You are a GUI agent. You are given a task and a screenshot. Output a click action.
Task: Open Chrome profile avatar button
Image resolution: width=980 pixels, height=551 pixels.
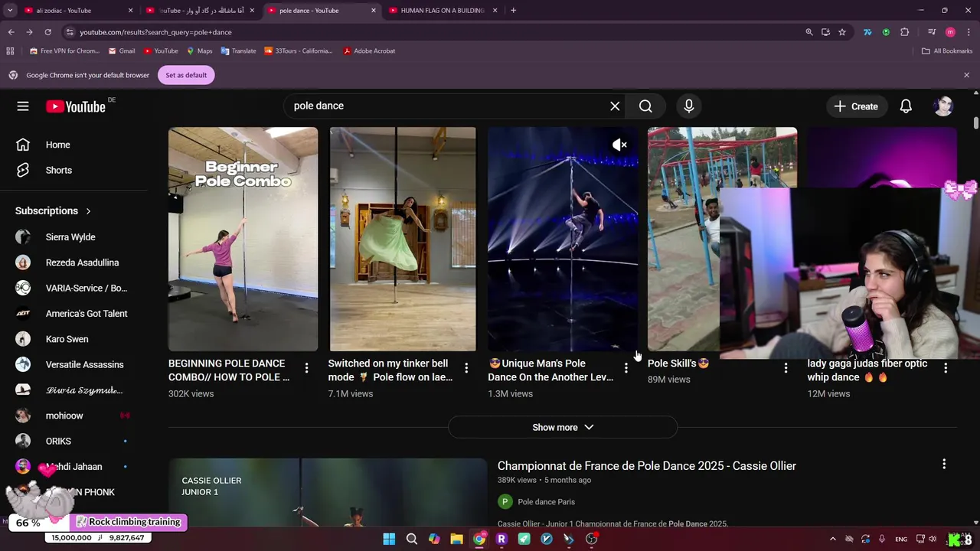pos(950,32)
